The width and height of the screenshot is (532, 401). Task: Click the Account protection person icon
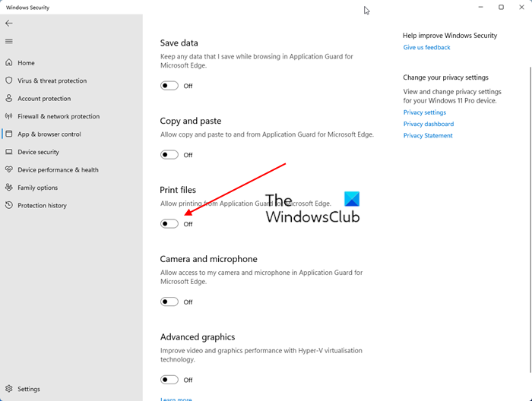click(x=9, y=98)
